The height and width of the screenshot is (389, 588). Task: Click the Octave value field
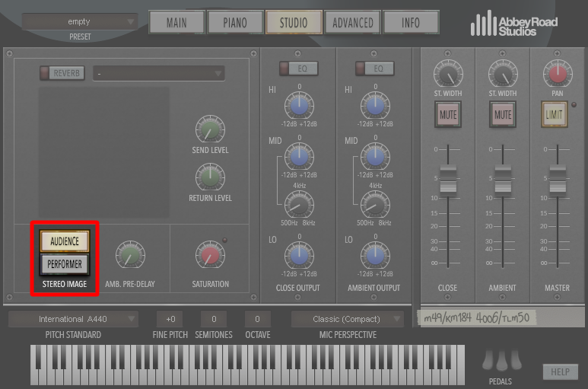pos(257,319)
